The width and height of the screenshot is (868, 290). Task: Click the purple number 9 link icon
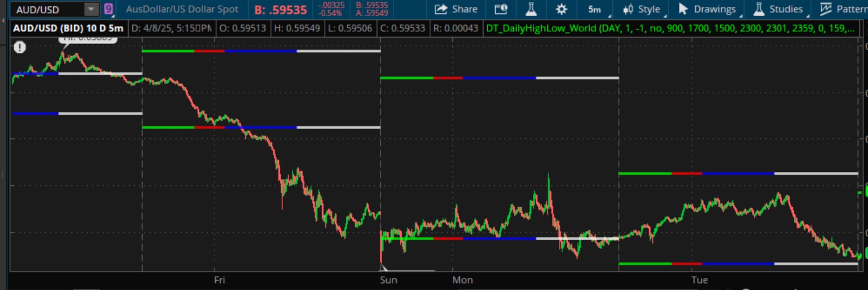(x=108, y=9)
